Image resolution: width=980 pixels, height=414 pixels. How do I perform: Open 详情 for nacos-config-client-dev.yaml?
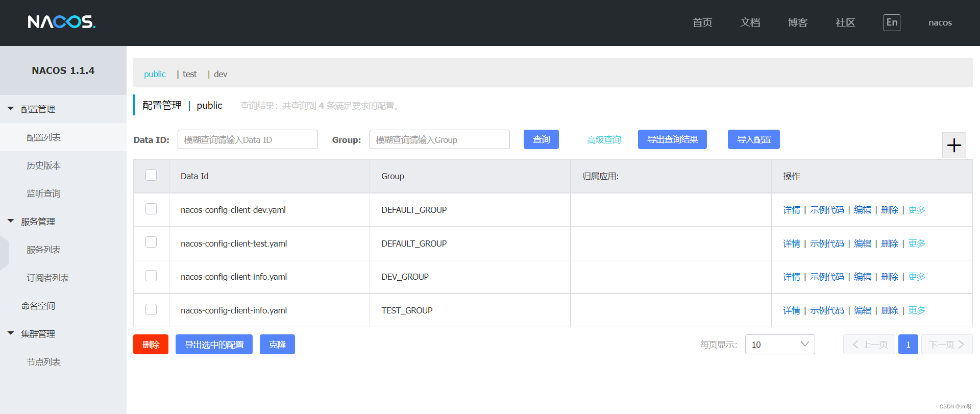coord(792,210)
